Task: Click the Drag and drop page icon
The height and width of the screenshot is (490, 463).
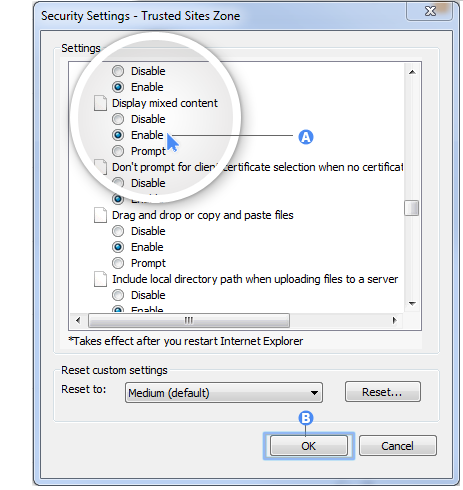Action: tap(100, 215)
